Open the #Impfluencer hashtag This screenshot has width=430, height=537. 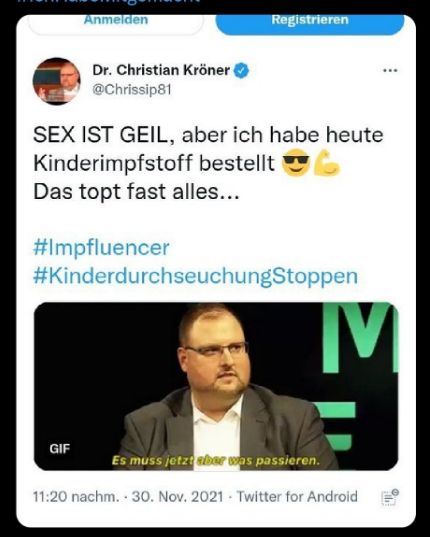[101, 248]
